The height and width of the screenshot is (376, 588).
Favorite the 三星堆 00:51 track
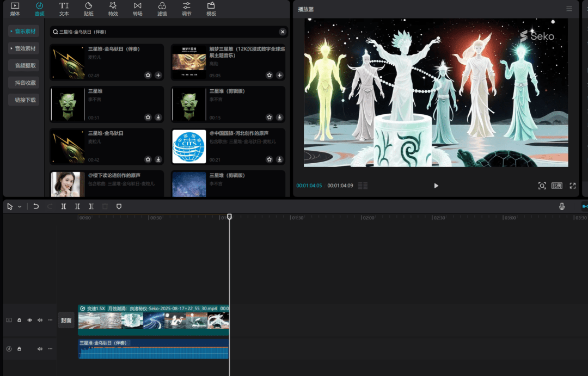pyautogui.click(x=148, y=118)
